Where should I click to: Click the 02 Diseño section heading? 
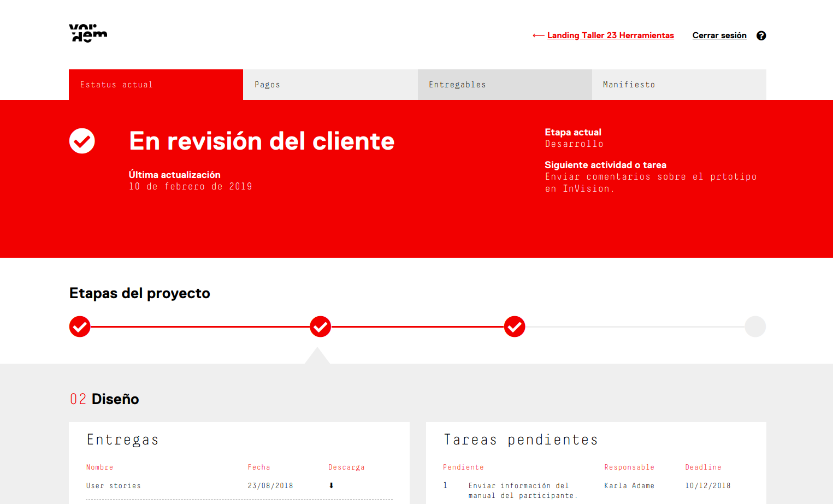(x=104, y=399)
